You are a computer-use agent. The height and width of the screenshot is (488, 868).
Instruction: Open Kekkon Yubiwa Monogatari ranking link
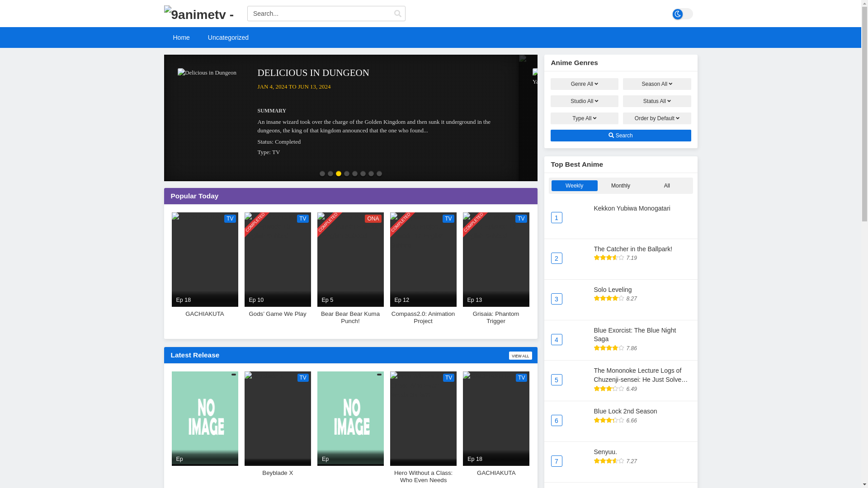click(632, 208)
